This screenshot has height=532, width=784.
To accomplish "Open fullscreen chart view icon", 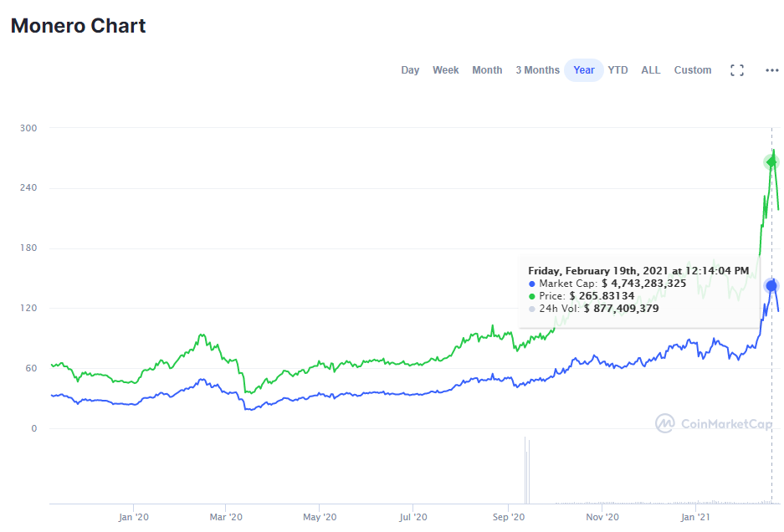I will 736,70.
